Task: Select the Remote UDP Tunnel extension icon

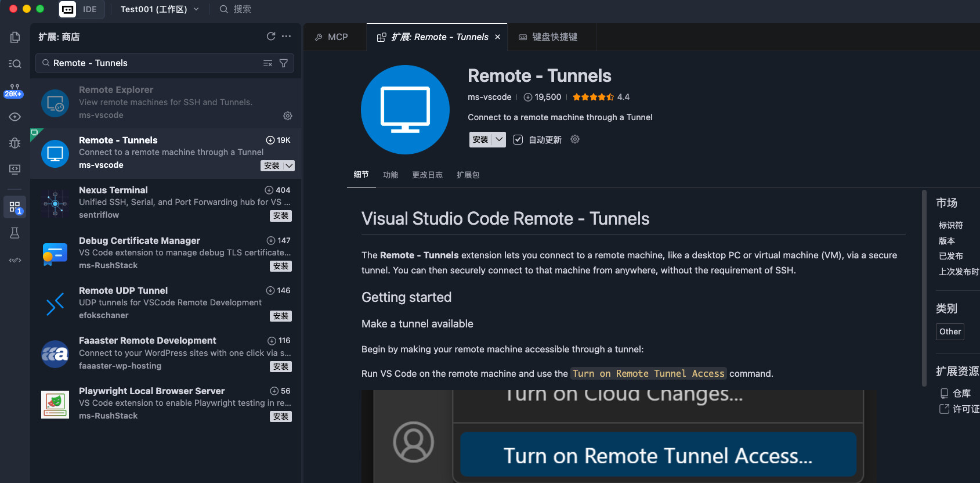Action: pos(55,304)
